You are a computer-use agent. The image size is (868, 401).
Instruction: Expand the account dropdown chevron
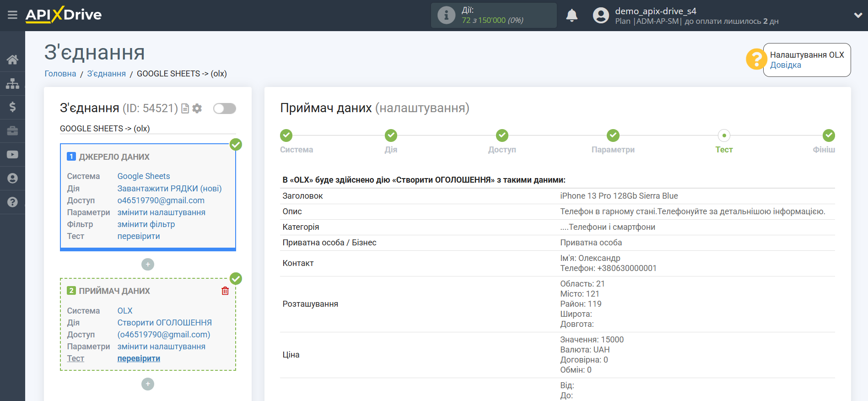click(x=858, y=15)
